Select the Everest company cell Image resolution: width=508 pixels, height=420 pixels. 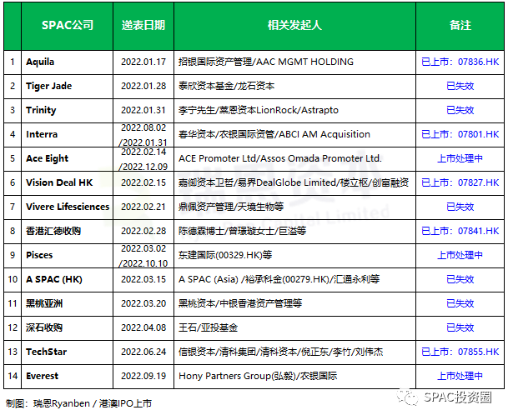click(x=67, y=377)
